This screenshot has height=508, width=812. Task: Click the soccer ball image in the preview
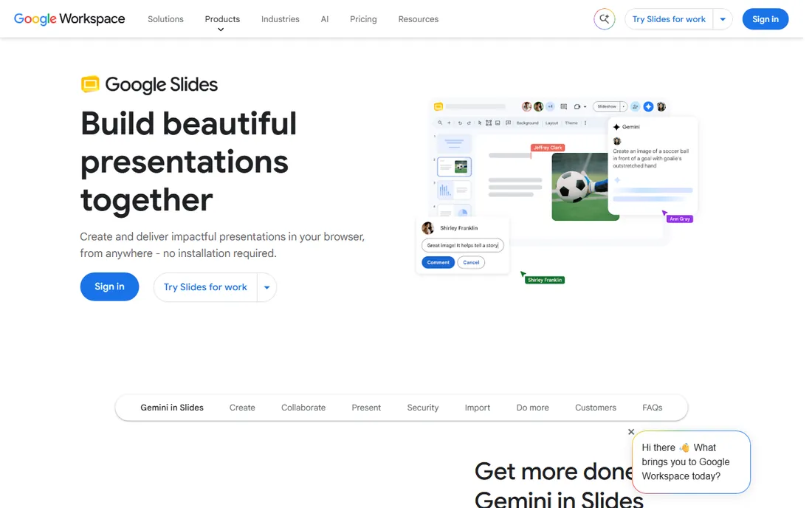coord(580,187)
